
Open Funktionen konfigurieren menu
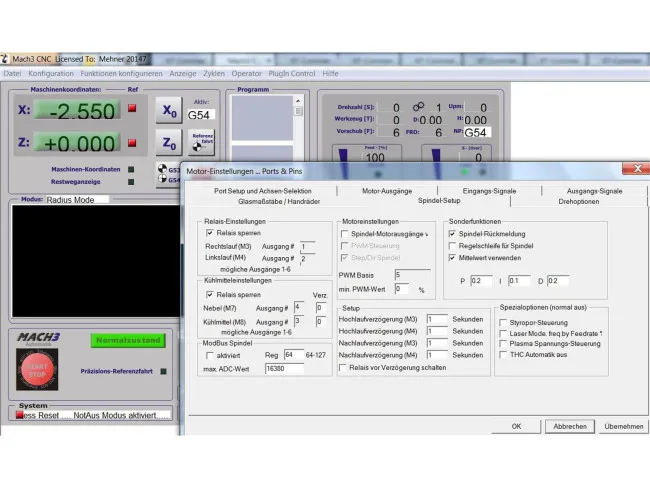pos(121,73)
